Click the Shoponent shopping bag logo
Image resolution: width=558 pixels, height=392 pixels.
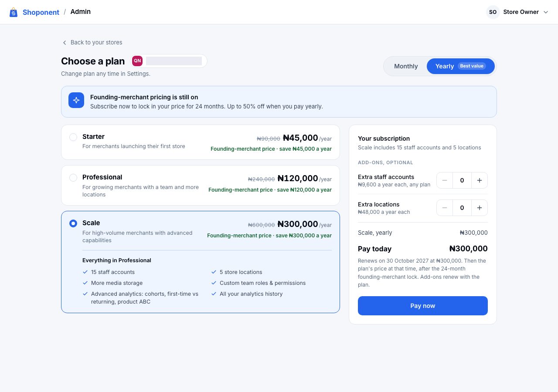(14, 12)
